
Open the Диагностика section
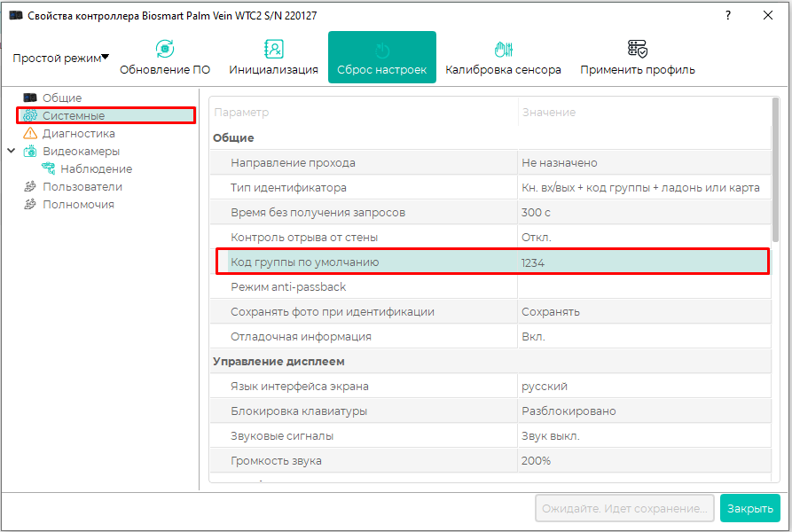pos(79,133)
